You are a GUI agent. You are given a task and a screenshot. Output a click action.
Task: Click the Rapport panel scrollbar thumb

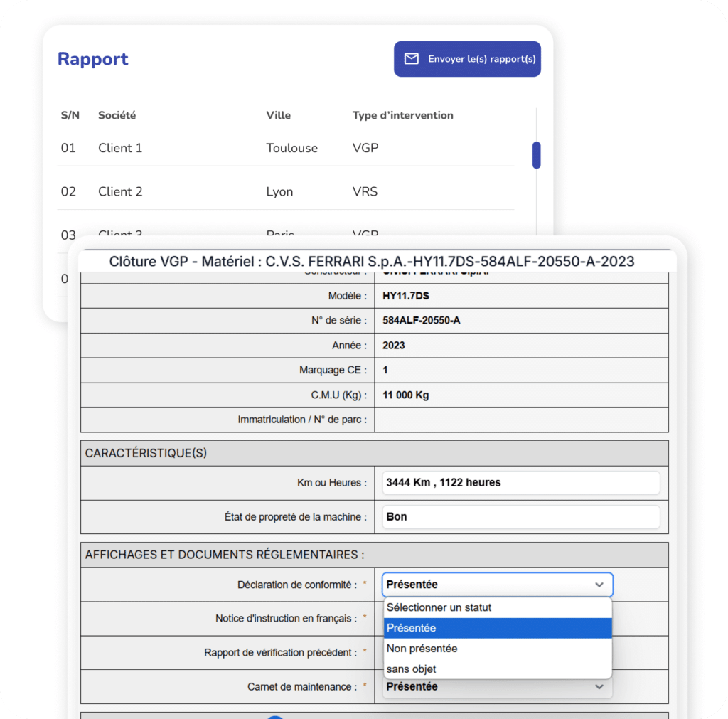pos(536,154)
